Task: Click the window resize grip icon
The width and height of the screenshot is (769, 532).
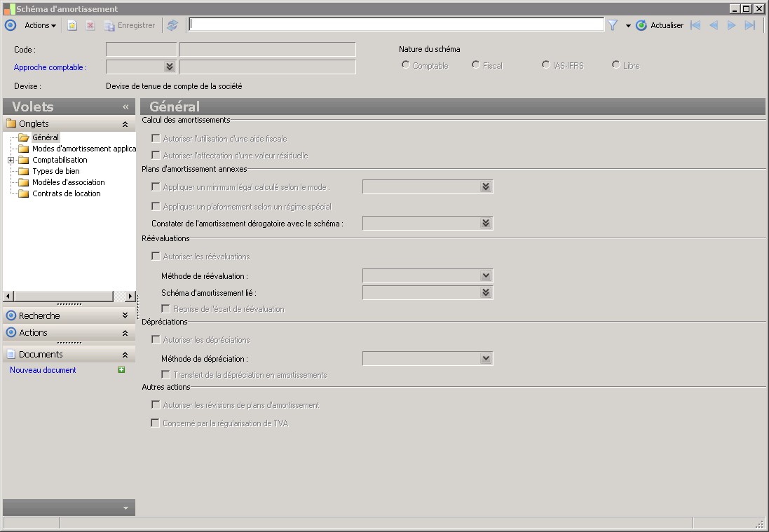Action: (760, 524)
